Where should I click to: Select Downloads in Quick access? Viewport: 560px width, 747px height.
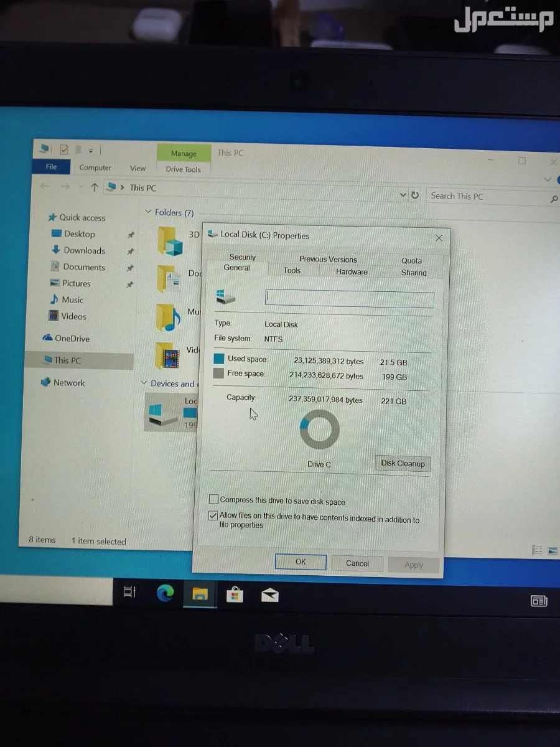click(x=84, y=250)
